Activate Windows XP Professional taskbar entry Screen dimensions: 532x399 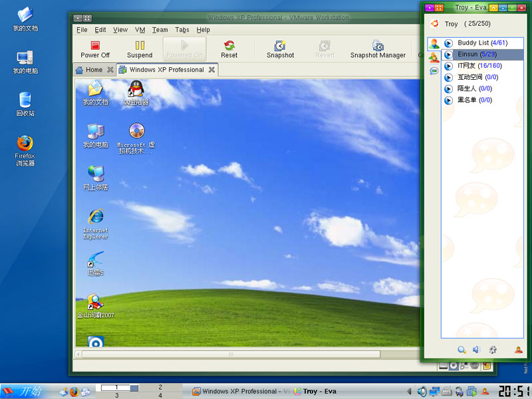(x=240, y=392)
